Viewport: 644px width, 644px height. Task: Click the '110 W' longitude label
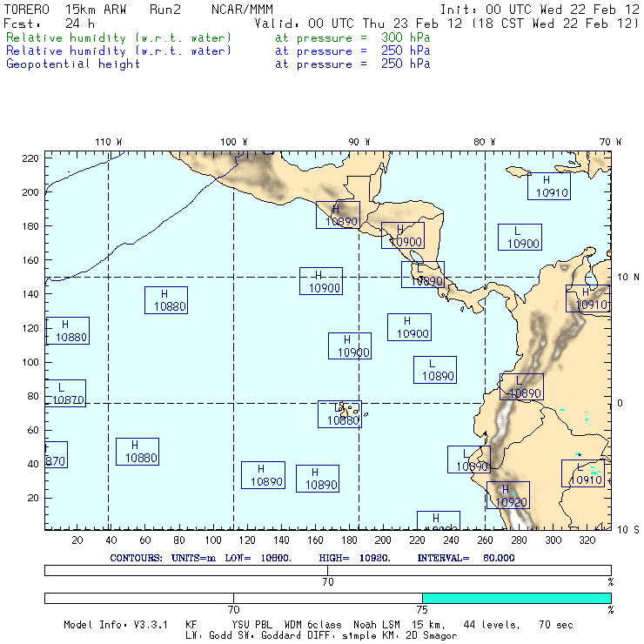click(x=109, y=142)
